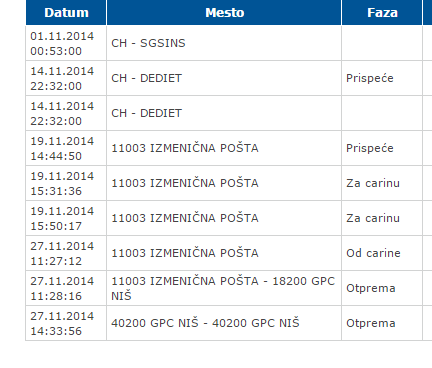Image resolution: width=432 pixels, height=368 pixels.
Task: Click the first CH - DEDIET entry
Action: coord(224,78)
